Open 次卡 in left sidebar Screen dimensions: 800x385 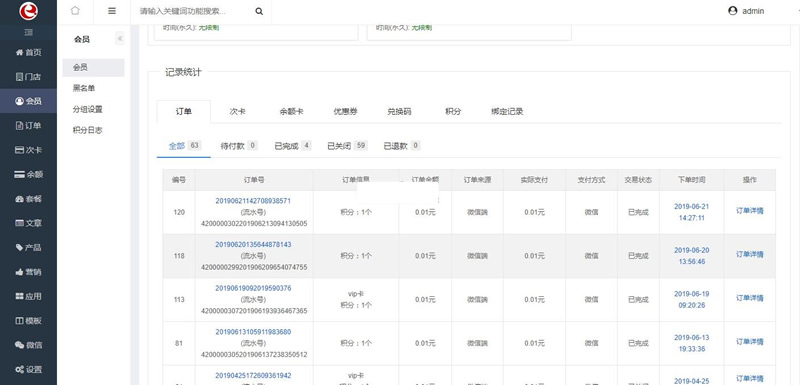(28, 150)
